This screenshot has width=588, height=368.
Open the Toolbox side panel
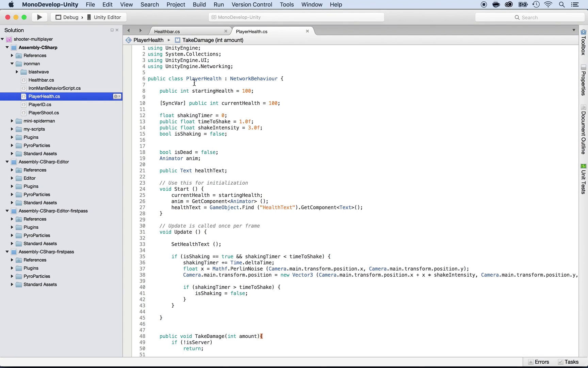coord(583,42)
